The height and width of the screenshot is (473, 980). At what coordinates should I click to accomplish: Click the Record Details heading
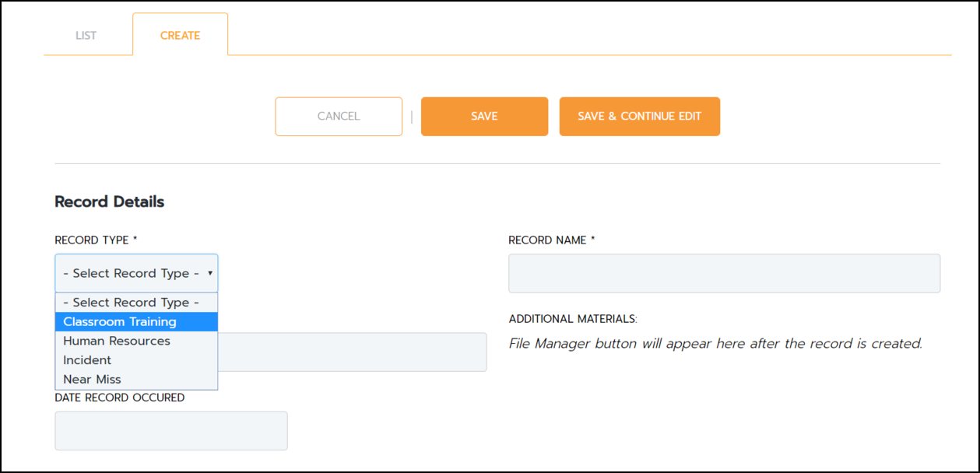point(110,202)
